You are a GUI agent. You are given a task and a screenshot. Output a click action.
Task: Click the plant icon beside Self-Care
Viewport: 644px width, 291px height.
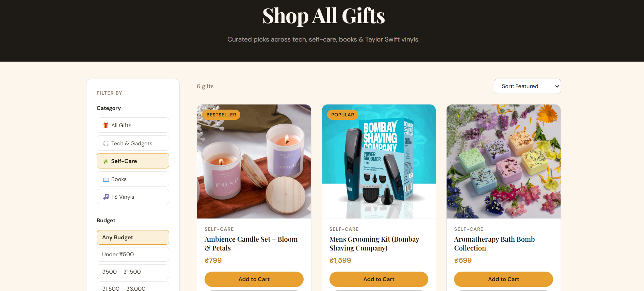106,161
